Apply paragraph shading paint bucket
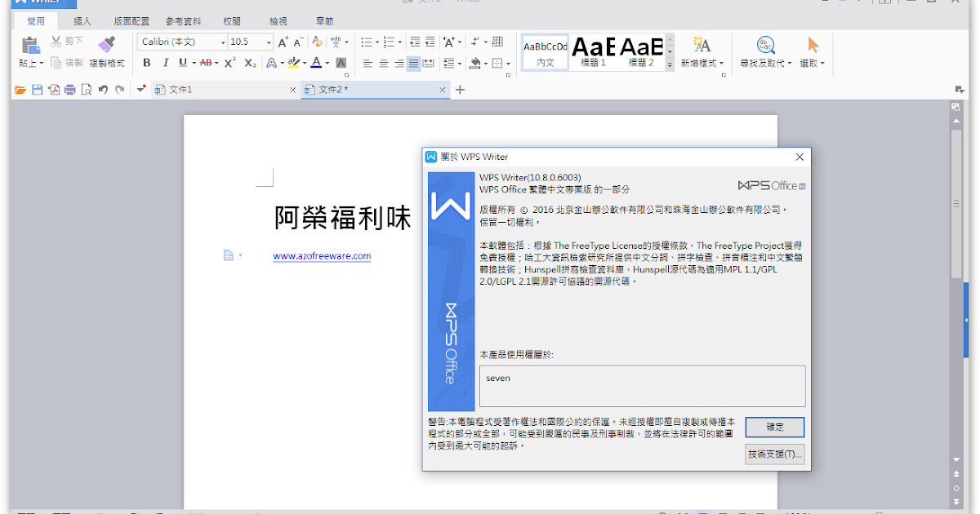Viewport: 980px width, 514px height. pos(477,63)
